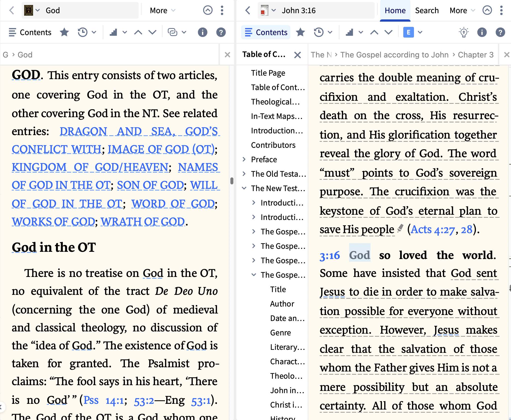Click the blue E link set icon
The image size is (511, 420).
point(409,32)
